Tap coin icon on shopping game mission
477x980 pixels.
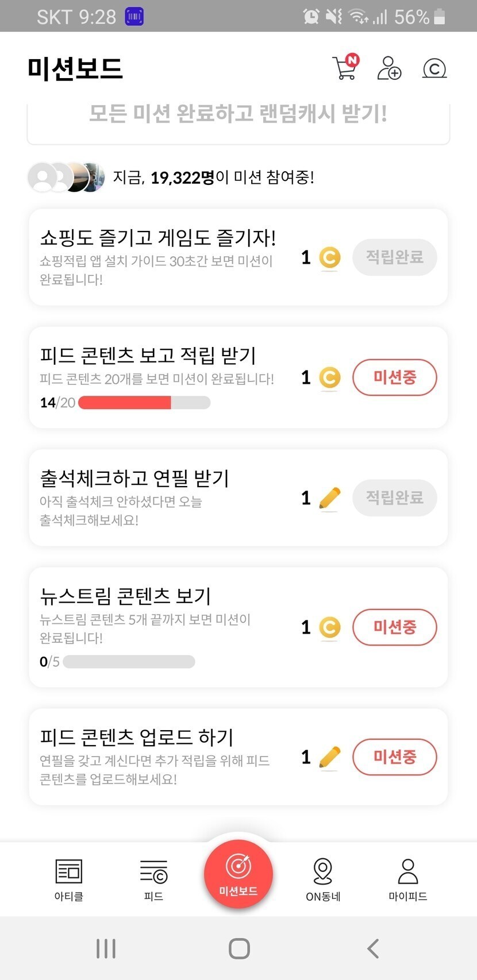click(329, 257)
